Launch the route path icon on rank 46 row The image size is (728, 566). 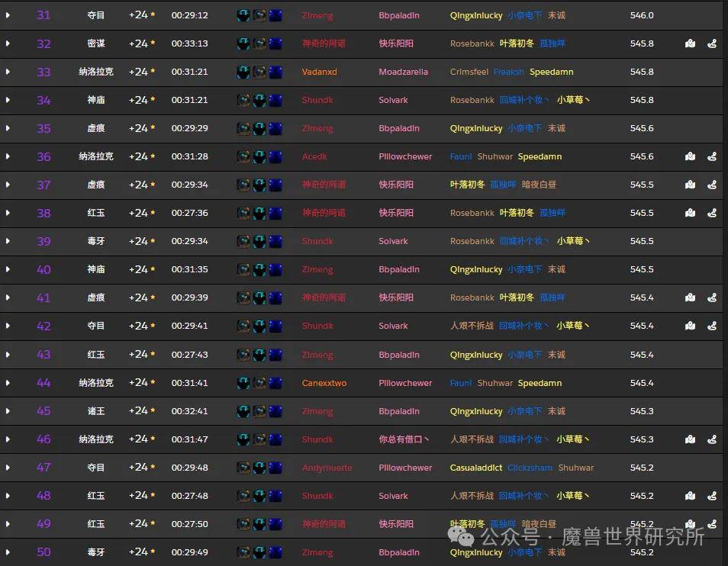(712, 439)
